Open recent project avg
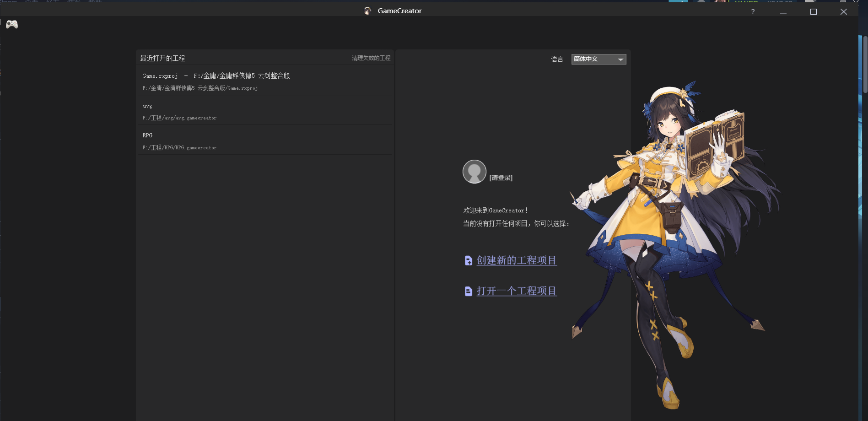Screen dimensions: 868x421 [265, 111]
